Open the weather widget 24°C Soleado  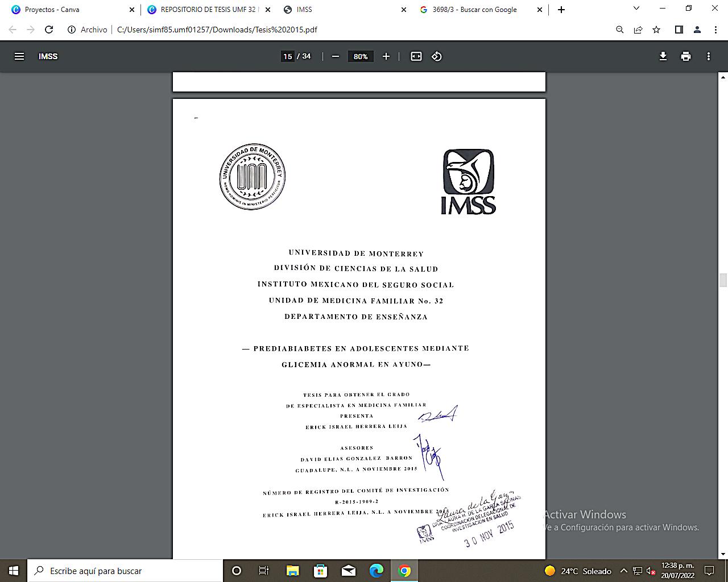point(577,571)
